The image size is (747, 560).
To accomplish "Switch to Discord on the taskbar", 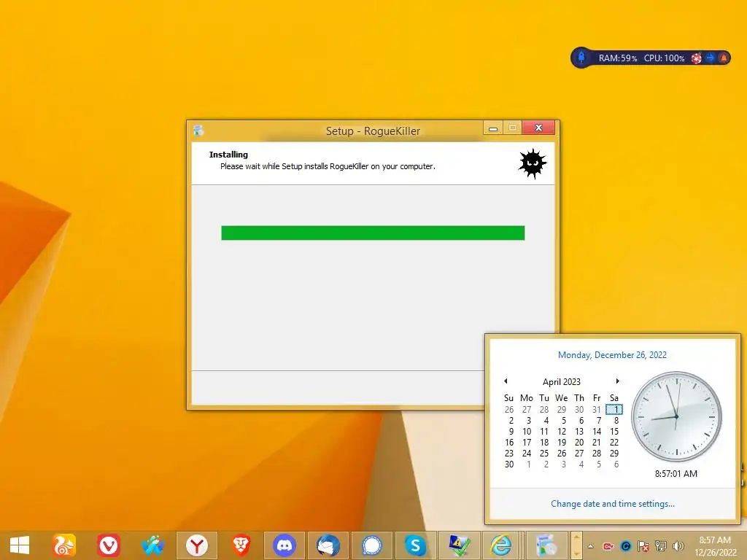I will (x=285, y=545).
